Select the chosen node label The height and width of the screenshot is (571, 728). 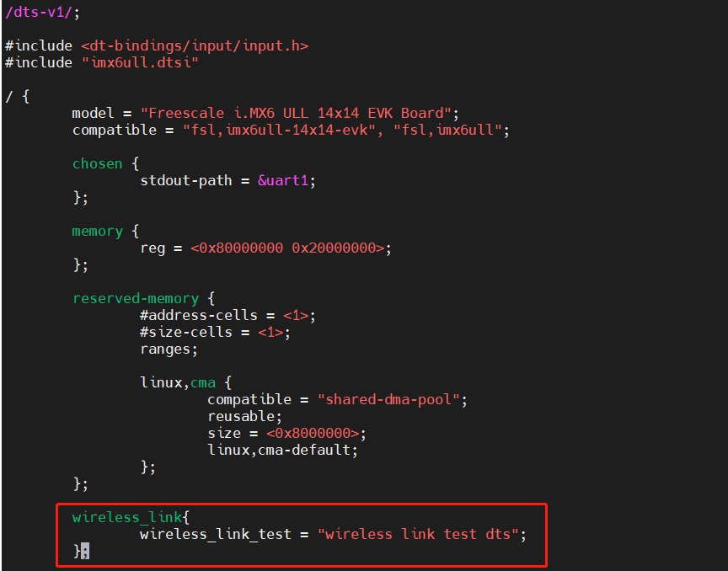97,163
